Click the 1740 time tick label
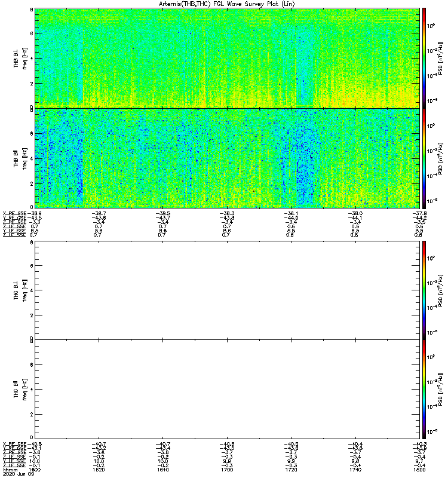The height and width of the screenshot is (478, 448). point(355,470)
